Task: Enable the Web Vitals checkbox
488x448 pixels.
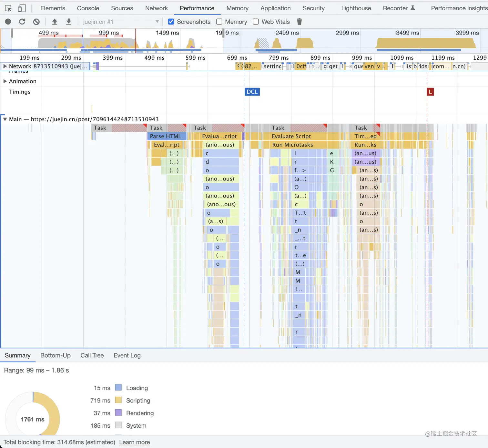Action: click(256, 22)
